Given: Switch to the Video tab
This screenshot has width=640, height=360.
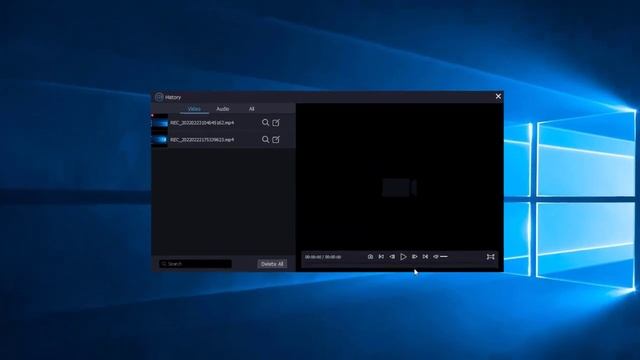Looking at the screenshot, I should point(194,109).
